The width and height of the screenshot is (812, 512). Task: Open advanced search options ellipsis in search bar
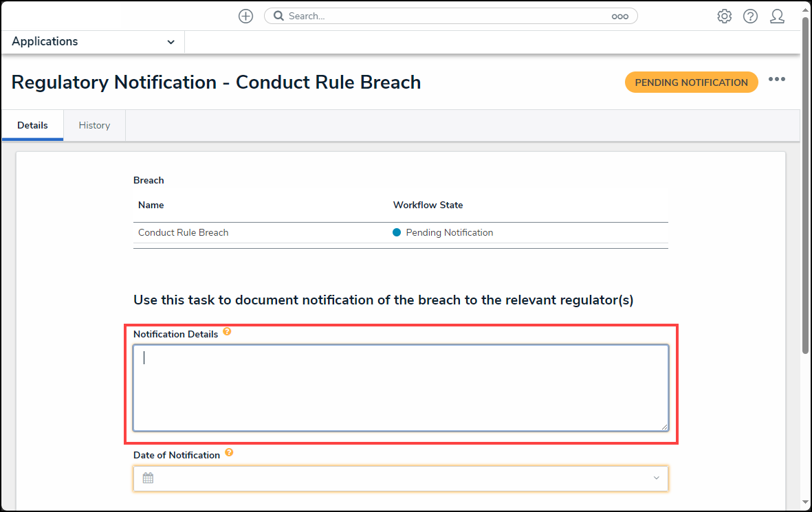tap(619, 16)
